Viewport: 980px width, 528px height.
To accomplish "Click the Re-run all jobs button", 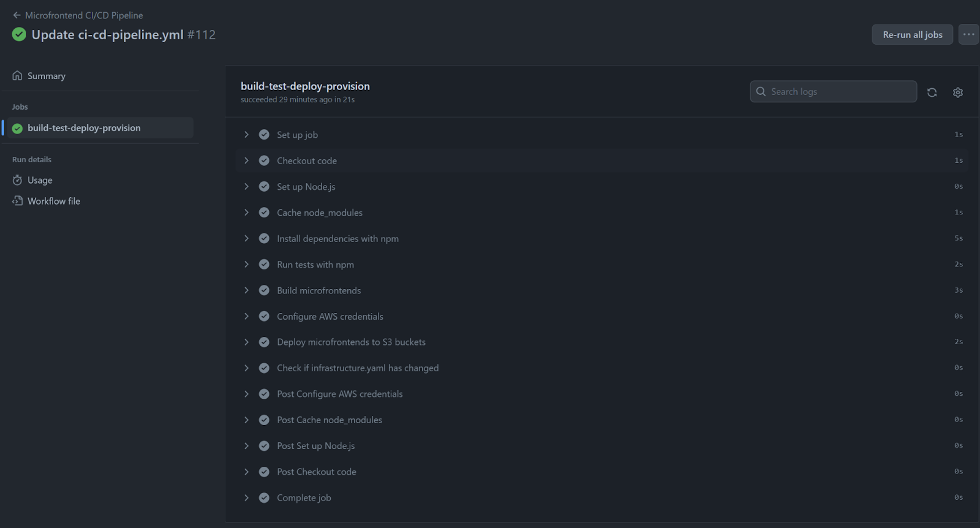I will [x=912, y=35].
